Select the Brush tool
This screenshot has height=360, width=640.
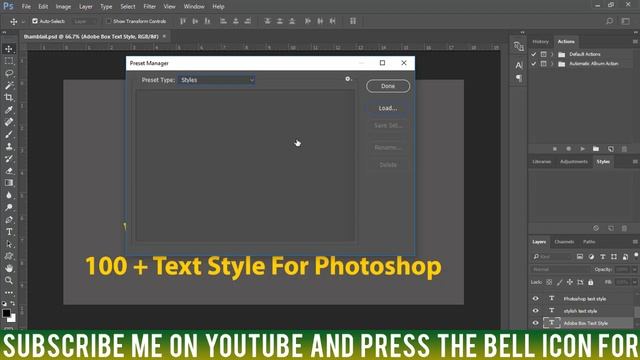(x=9, y=134)
